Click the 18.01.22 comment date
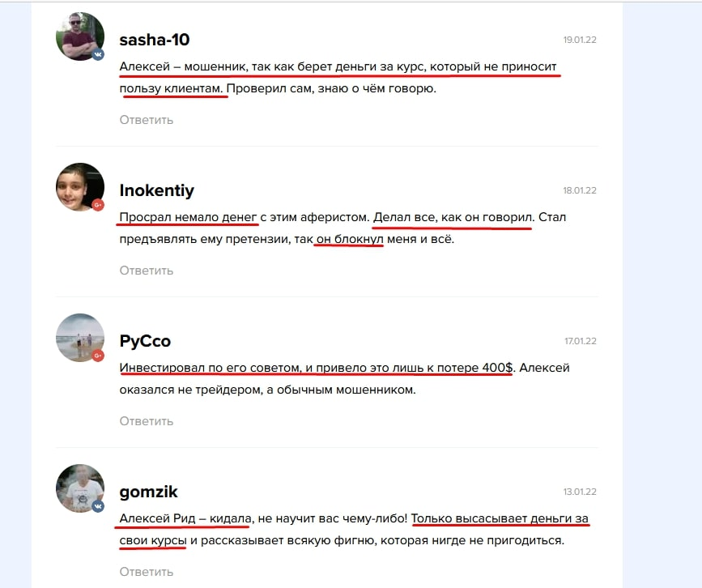Screen dimensions: 702x588 pos(580,190)
